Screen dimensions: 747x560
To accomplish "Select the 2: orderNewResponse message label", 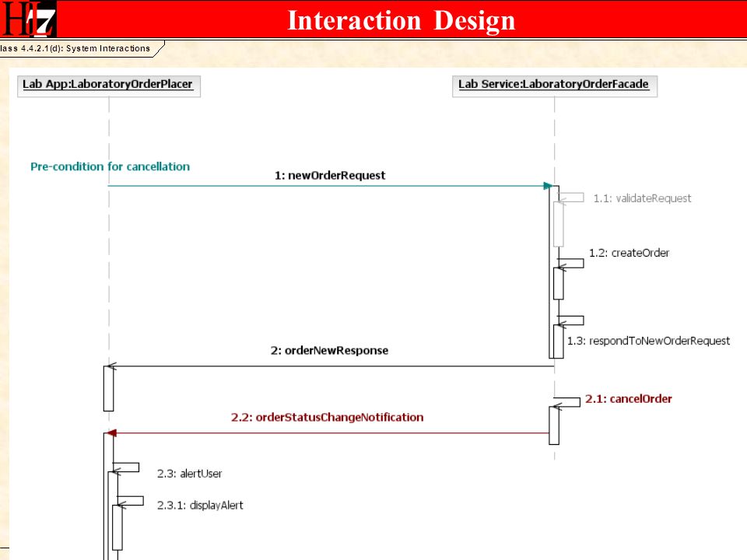I will (329, 351).
